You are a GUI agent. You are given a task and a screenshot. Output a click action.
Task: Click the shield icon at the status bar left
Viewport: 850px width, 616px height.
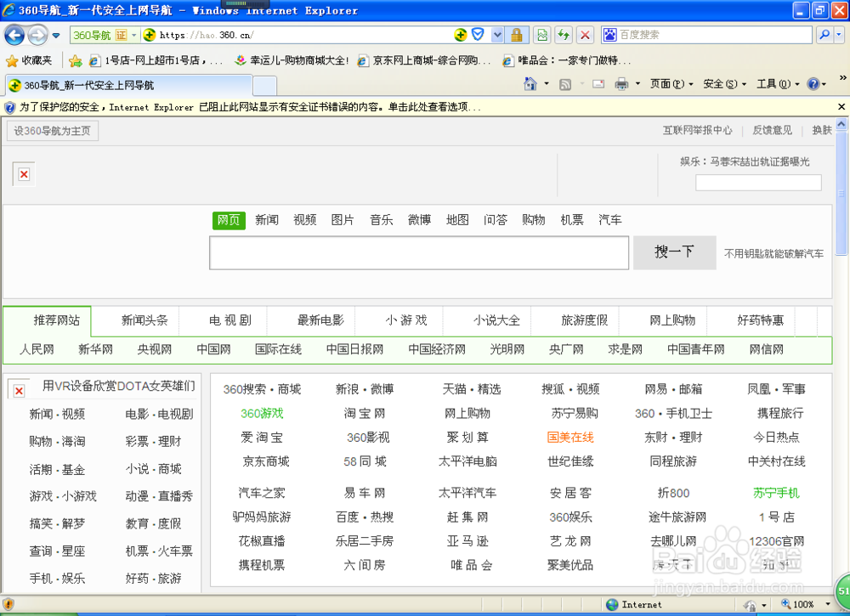click(8, 604)
